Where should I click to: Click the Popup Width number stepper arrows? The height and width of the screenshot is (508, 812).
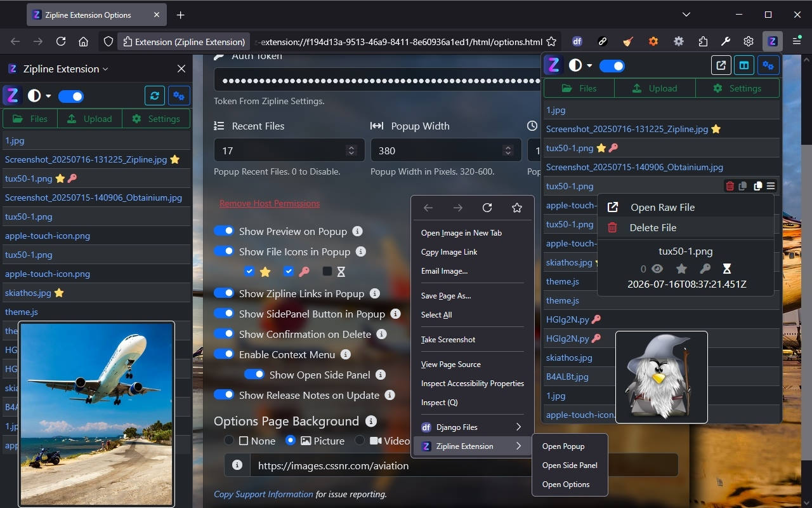508,150
